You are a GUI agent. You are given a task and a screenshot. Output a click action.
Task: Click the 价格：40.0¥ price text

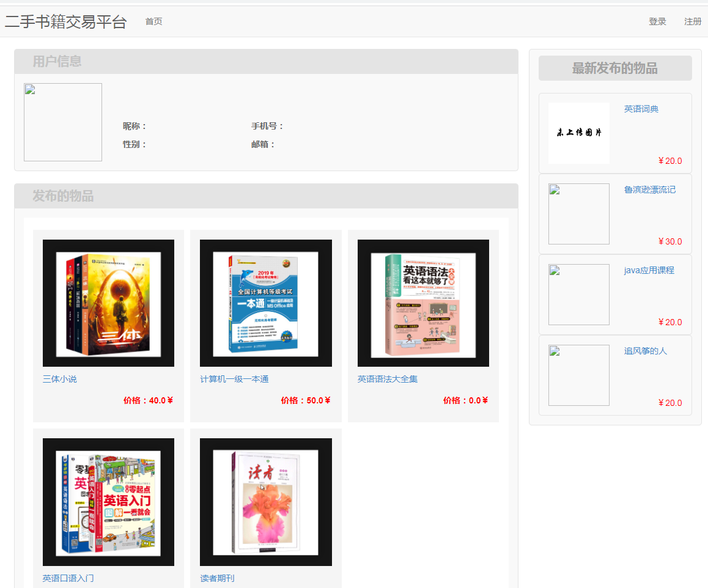[148, 400]
